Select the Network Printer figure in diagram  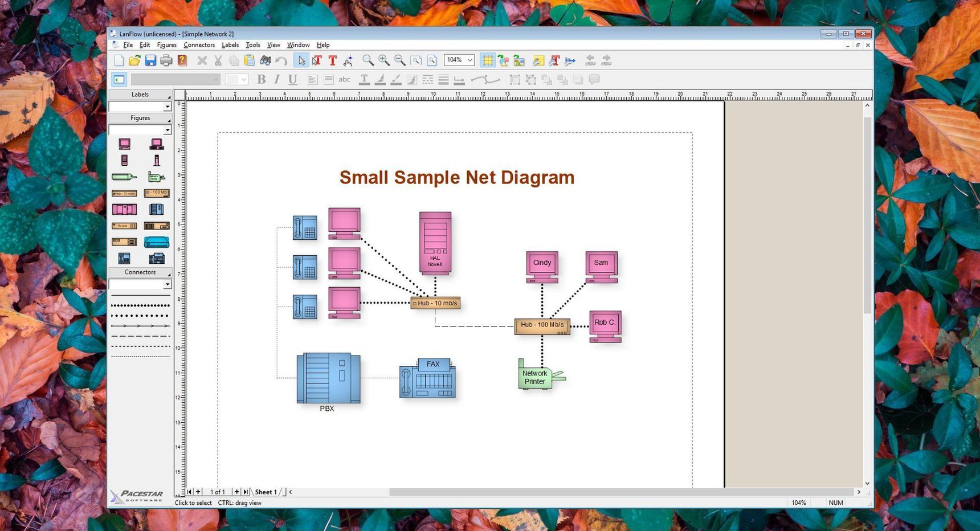pos(541,374)
